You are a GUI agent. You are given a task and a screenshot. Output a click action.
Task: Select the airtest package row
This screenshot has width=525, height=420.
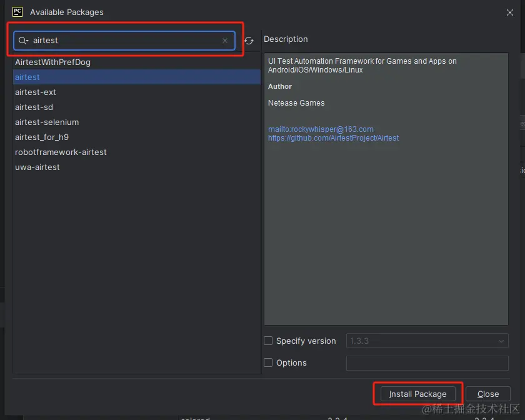click(137, 77)
